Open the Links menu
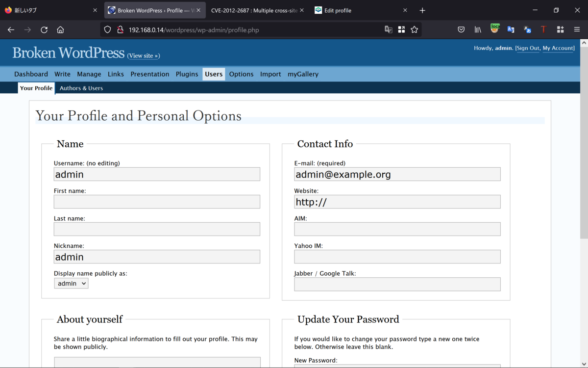 tap(116, 74)
